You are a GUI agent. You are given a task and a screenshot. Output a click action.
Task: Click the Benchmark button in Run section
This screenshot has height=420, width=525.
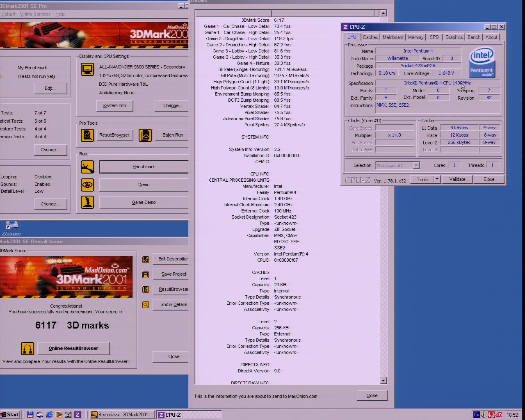click(x=144, y=167)
